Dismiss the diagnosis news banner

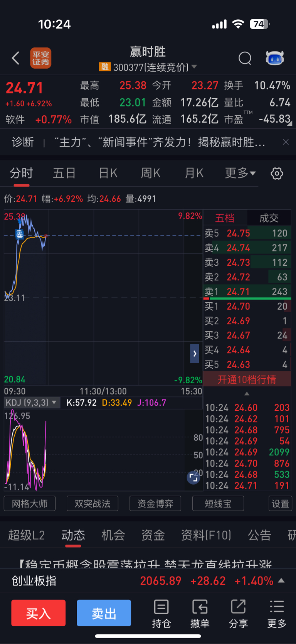pyautogui.click(x=286, y=142)
